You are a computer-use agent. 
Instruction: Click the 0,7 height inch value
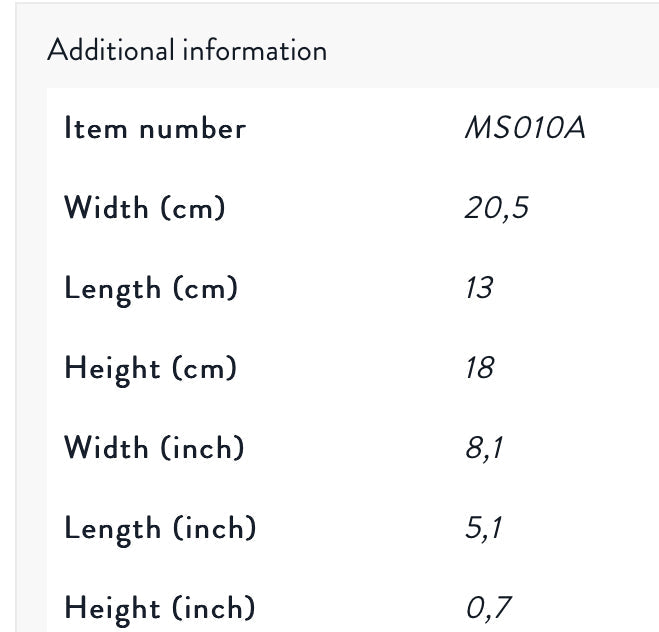pos(488,608)
